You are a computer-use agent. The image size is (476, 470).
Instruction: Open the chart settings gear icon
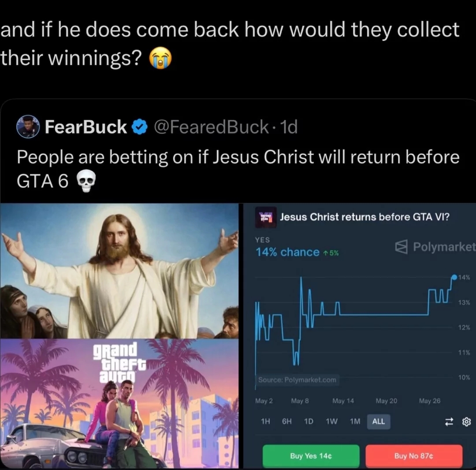pos(466,422)
